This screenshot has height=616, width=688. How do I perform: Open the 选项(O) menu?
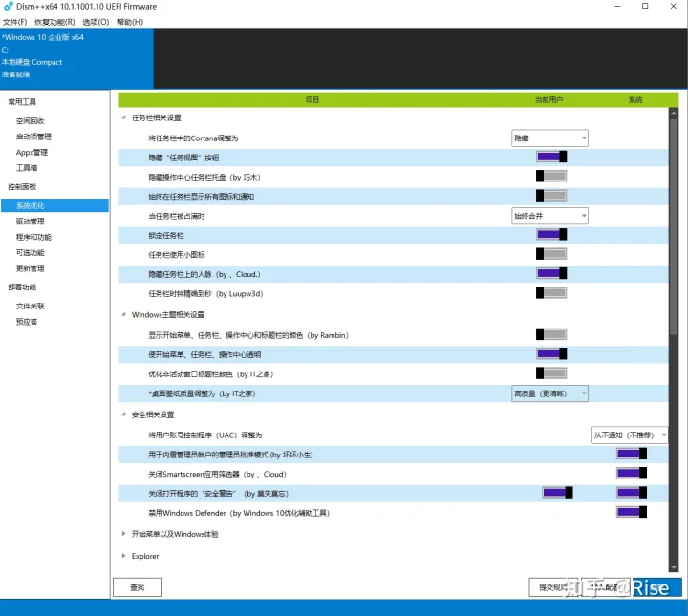pos(96,22)
